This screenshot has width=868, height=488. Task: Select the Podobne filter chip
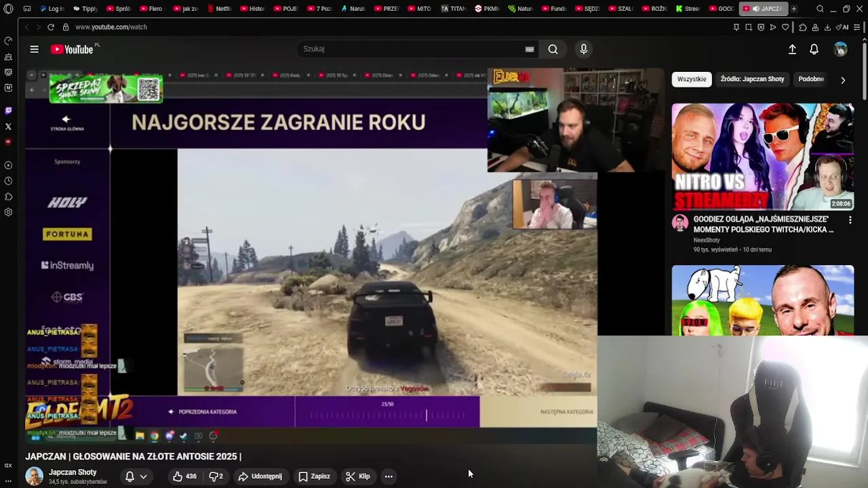click(x=811, y=79)
